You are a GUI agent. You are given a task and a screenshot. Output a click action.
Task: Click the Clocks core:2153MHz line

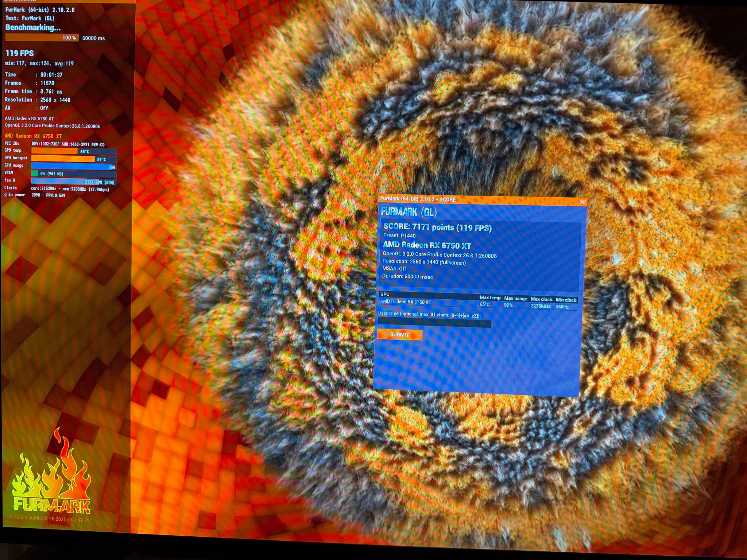point(57,189)
